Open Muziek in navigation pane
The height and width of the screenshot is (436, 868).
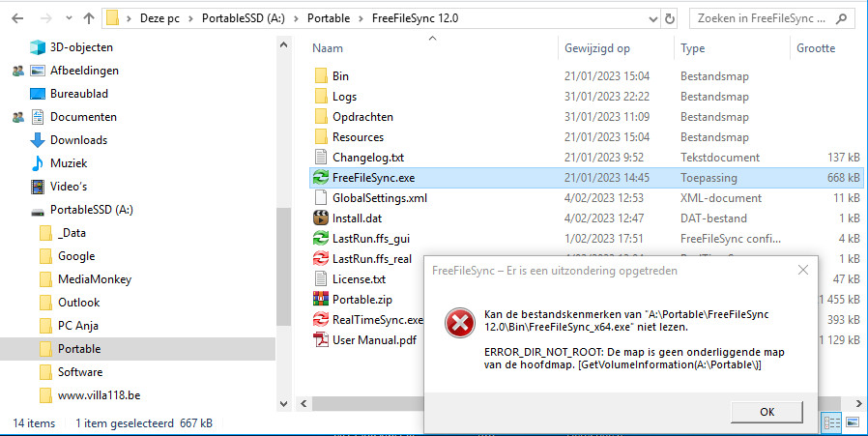click(69, 163)
